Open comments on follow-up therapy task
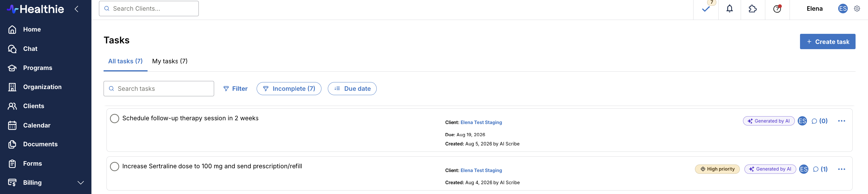This screenshot has width=868, height=194. click(819, 121)
